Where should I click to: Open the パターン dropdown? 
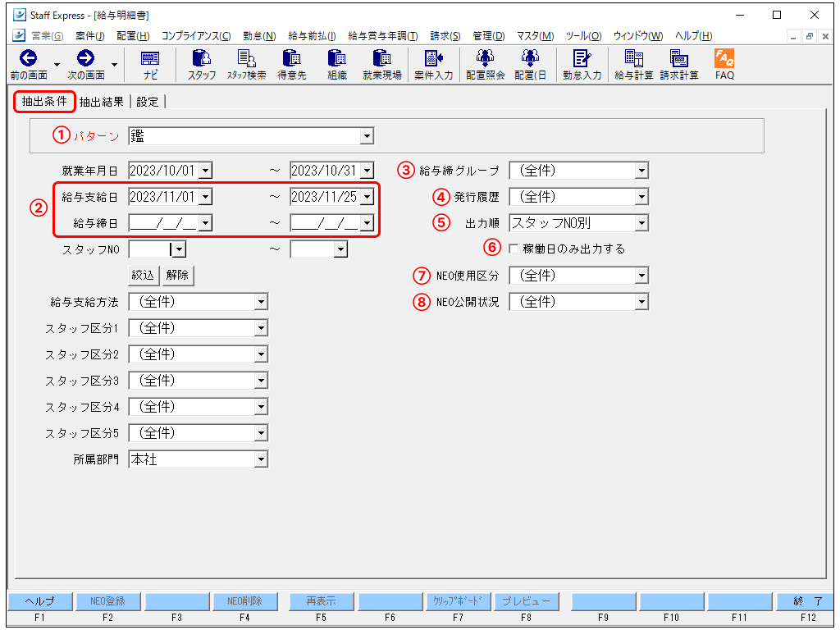(x=367, y=136)
